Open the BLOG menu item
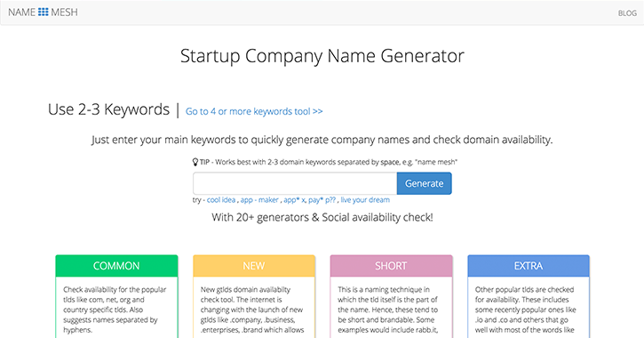 [x=627, y=13]
